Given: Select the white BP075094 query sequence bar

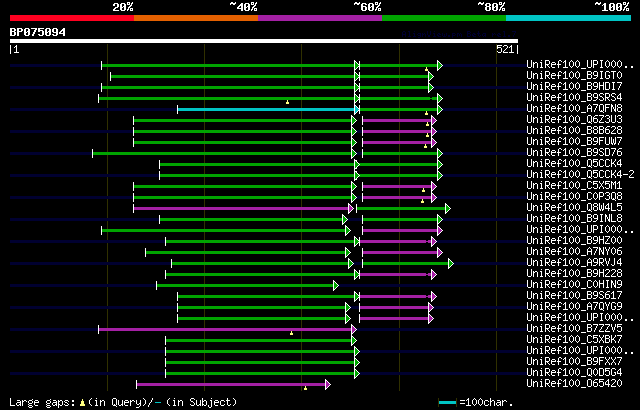Looking at the screenshot, I should coord(264,41).
